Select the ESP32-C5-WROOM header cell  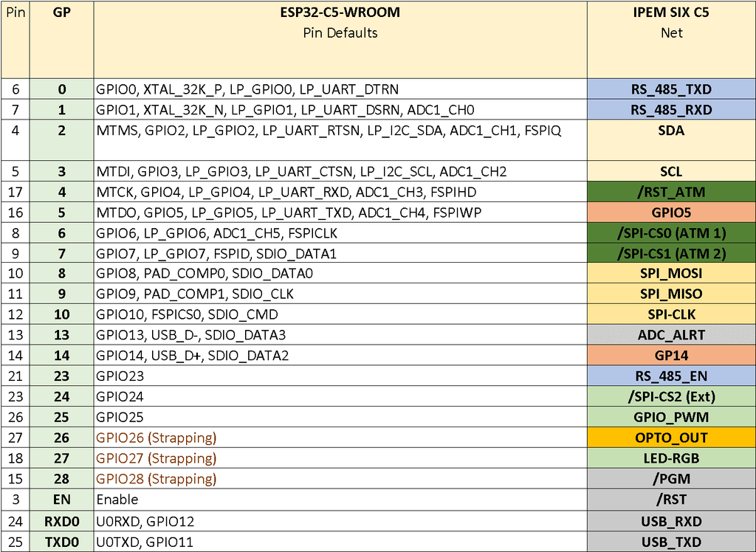click(340, 40)
